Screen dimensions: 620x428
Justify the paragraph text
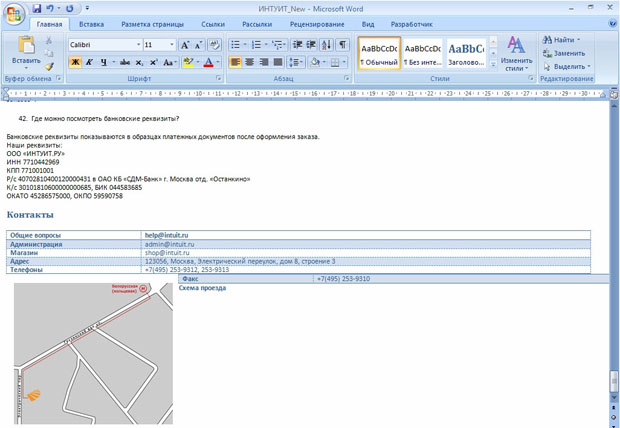coord(278,62)
